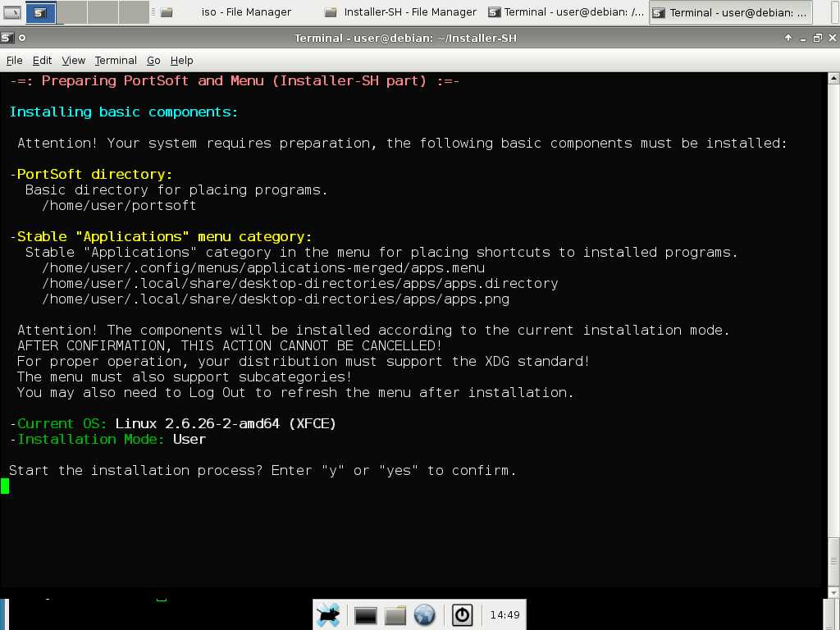
Task: Click the green terminal cursor block
Action: pyautogui.click(x=5, y=486)
